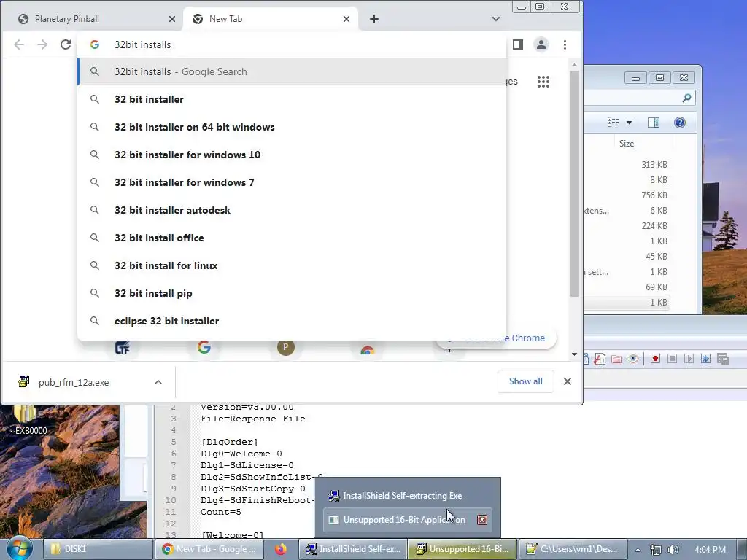Select '32 bit install pip' suggestion
The image size is (747, 560).
tap(292, 293)
